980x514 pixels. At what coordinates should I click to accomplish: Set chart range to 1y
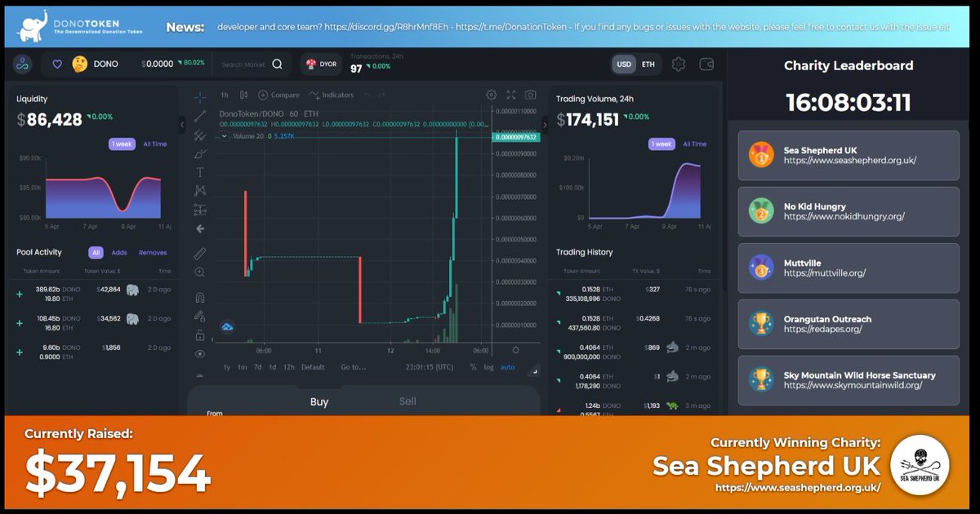[x=227, y=367]
